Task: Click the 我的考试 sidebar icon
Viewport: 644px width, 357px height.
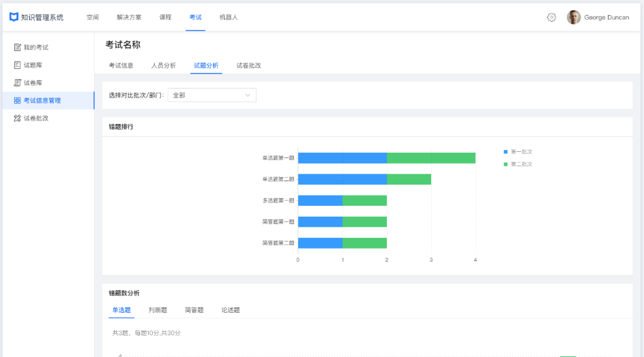Action: (x=17, y=48)
